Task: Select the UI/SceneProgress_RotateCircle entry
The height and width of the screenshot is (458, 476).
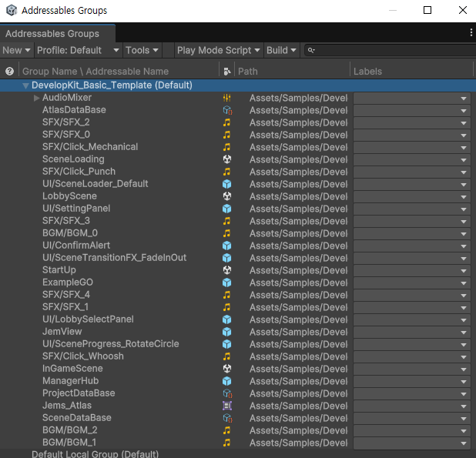Action: [x=110, y=344]
